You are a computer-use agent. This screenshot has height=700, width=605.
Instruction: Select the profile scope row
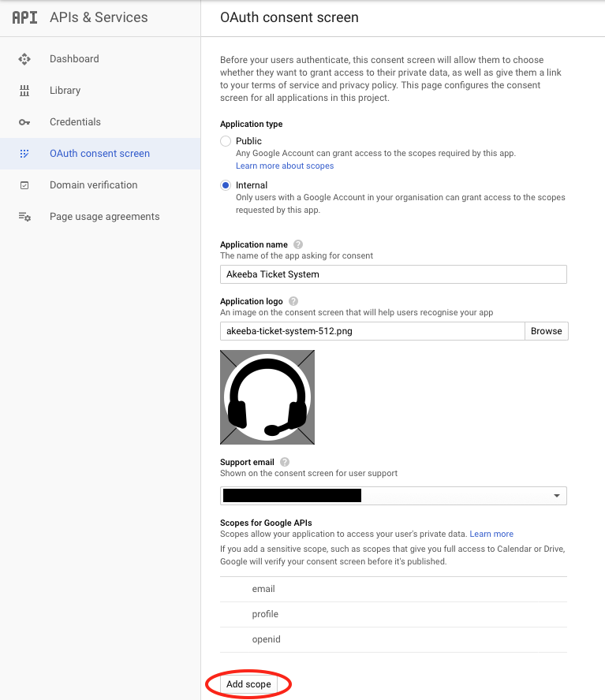click(393, 614)
